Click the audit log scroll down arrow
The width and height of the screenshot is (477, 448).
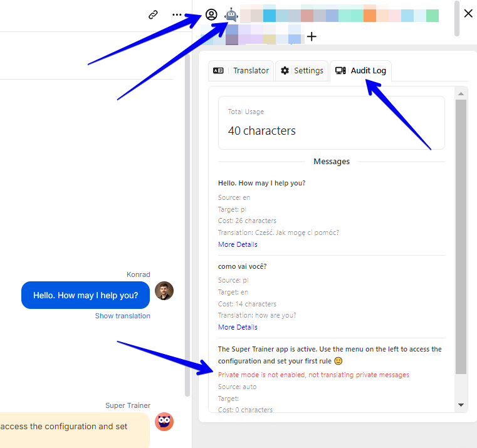(x=461, y=405)
